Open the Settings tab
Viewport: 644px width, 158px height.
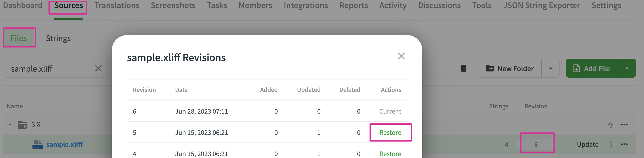click(606, 5)
